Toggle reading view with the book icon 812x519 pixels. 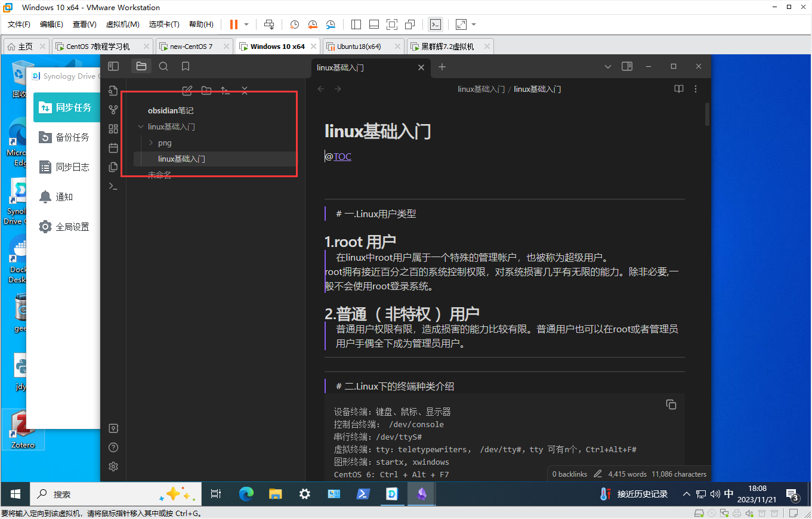(x=678, y=88)
